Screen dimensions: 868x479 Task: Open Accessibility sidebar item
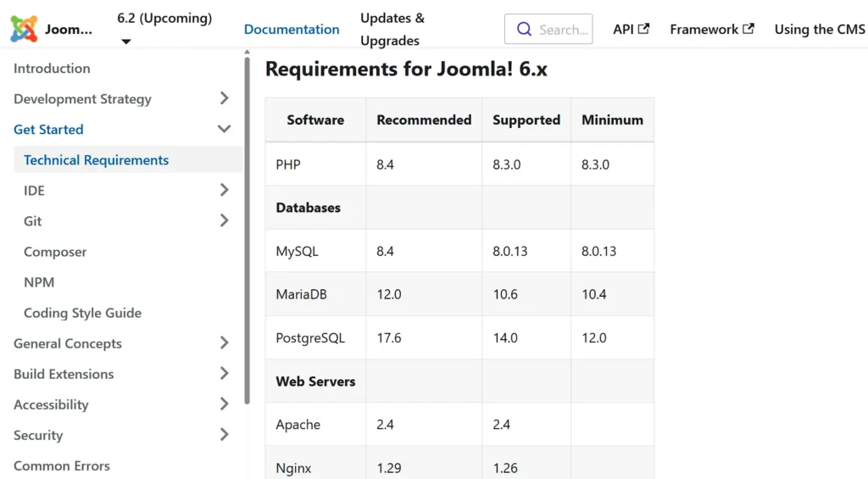pyautogui.click(x=51, y=404)
